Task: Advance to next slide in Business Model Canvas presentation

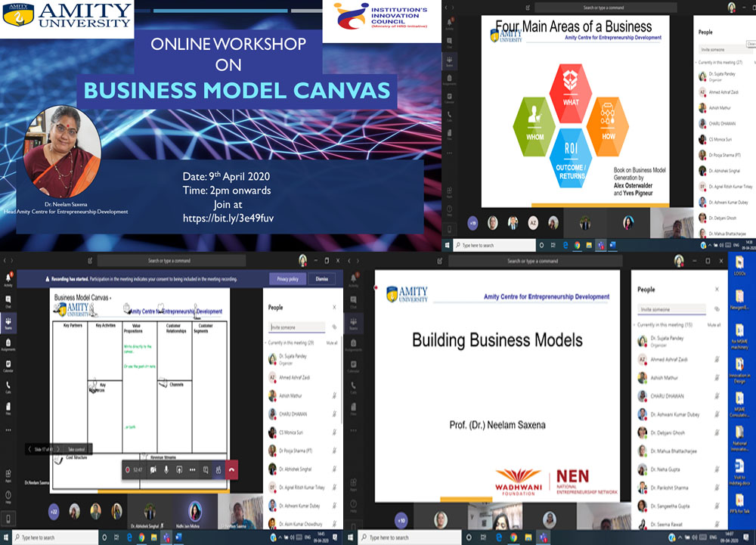Action: click(x=58, y=449)
